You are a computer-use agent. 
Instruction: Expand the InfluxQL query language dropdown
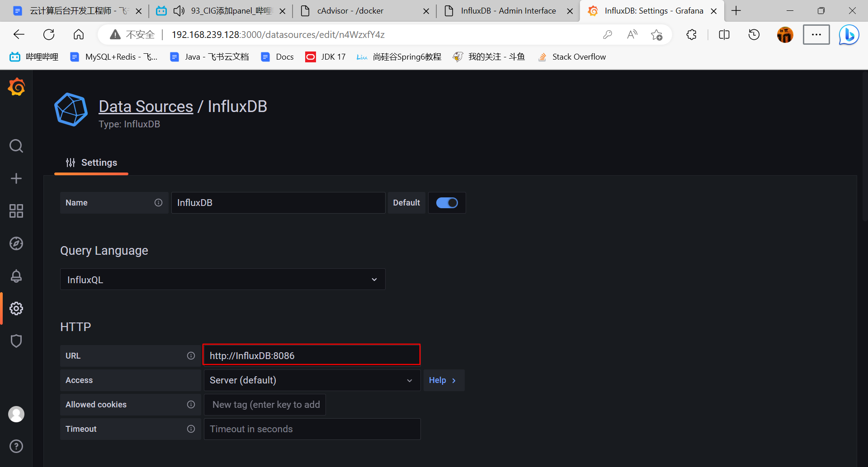[222, 280]
